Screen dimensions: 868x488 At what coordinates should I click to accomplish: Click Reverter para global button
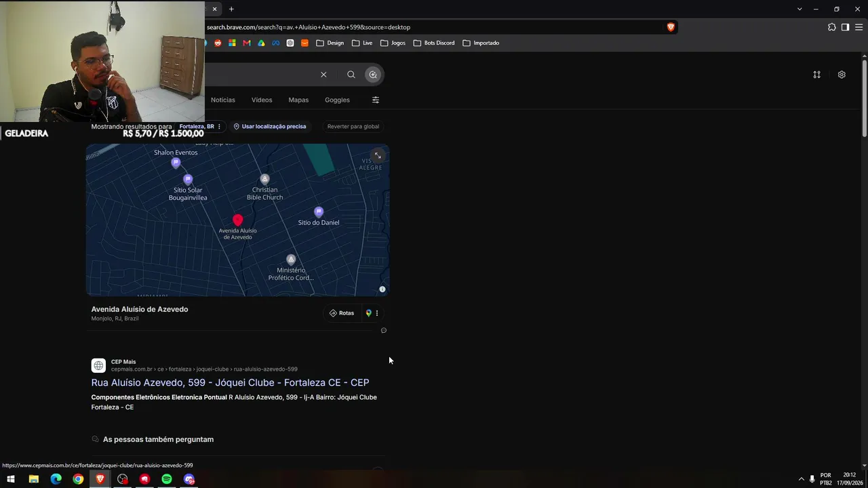coord(353,127)
